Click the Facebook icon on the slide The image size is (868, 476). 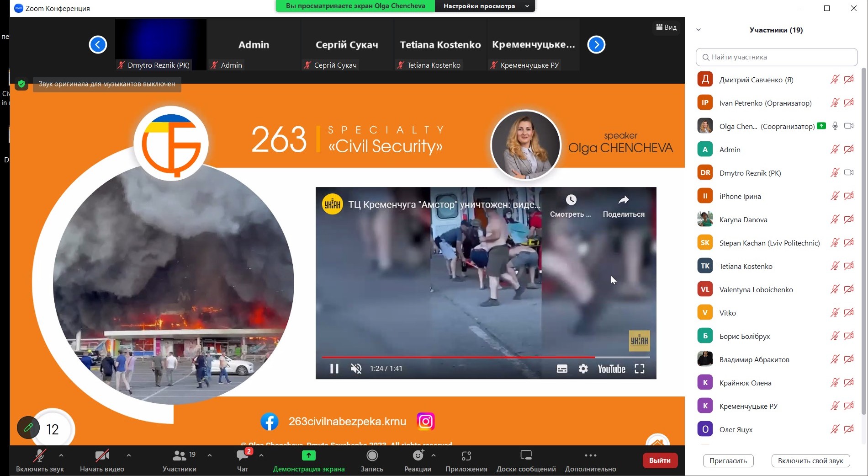(x=270, y=422)
